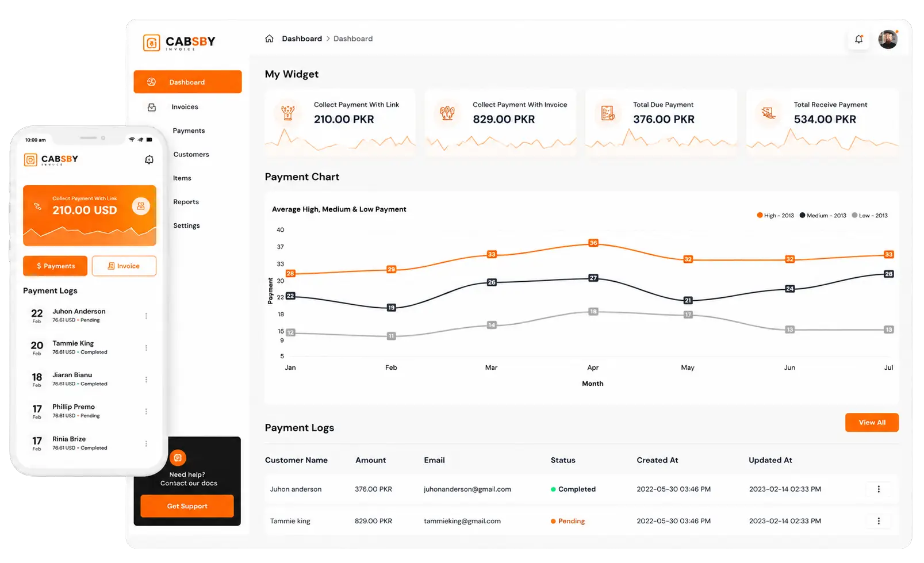Open options for Rinia Brize on mobile
Viewport: 924px width, 563px height.
coord(146,443)
